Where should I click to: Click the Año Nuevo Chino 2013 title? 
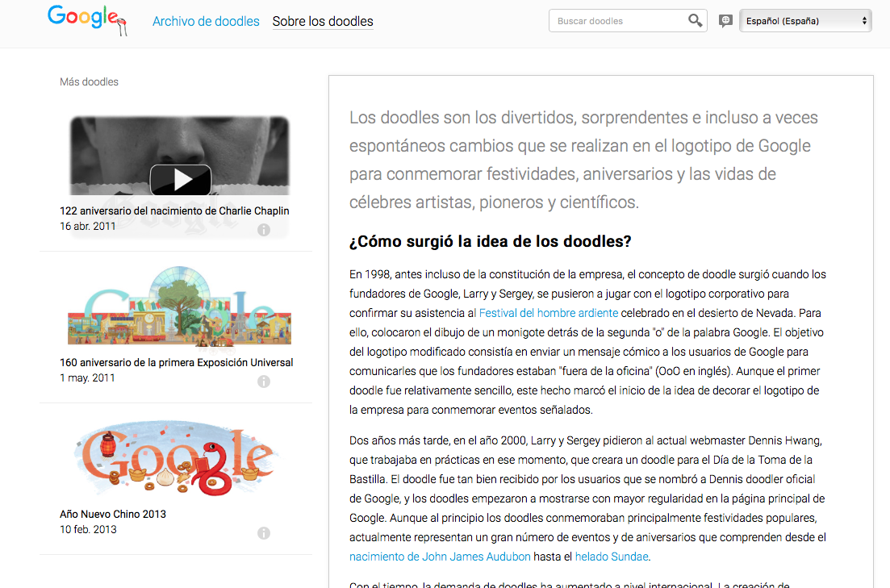tap(113, 514)
